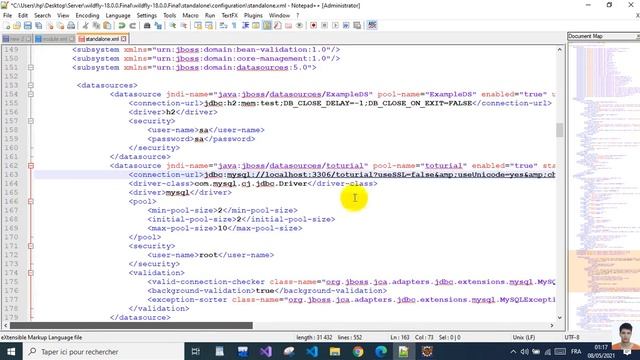
Task: Click the vertical scrollbar thumb
Action: [x=559, y=130]
